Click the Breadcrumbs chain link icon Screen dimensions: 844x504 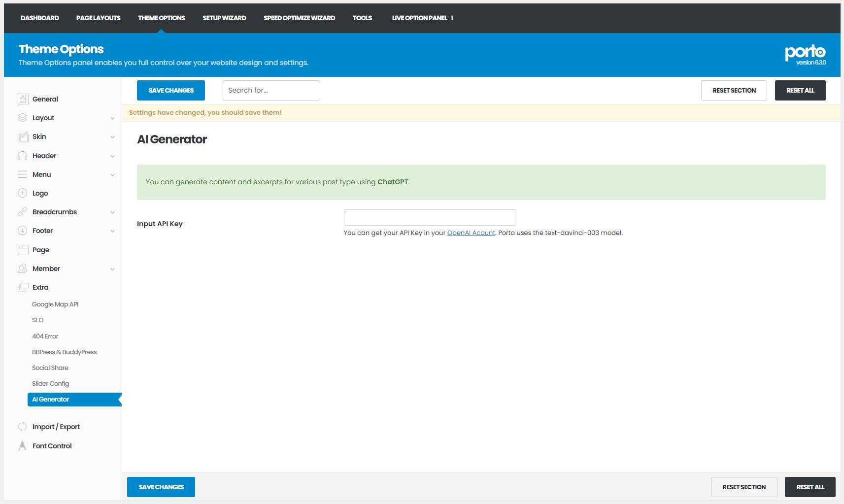click(23, 212)
